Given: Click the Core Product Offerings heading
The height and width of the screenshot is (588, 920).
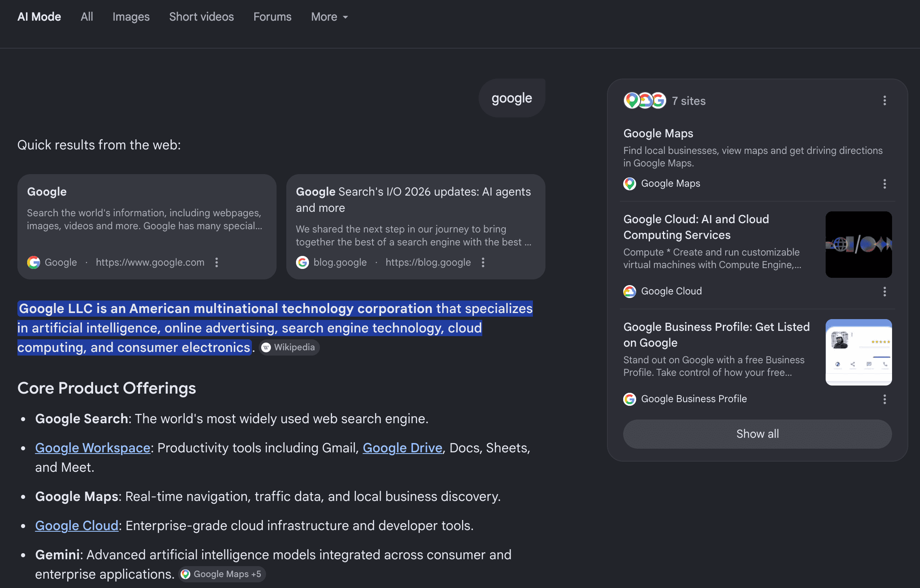Looking at the screenshot, I should [107, 388].
